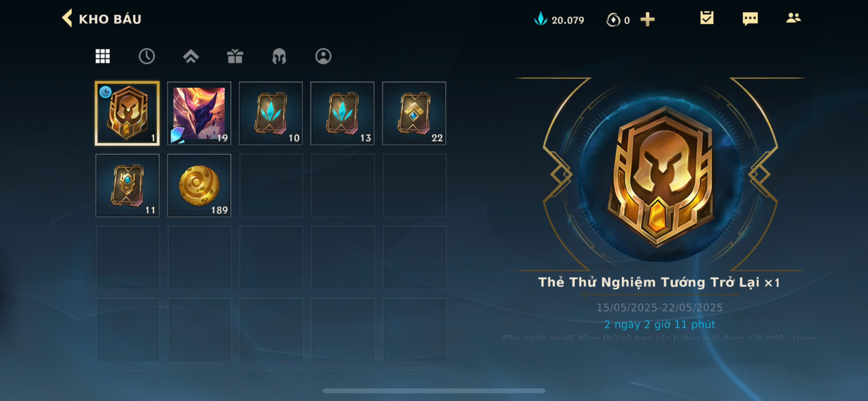Viewport: 868px width, 401px height.
Task: Select the champion helmet filter
Action: [279, 56]
